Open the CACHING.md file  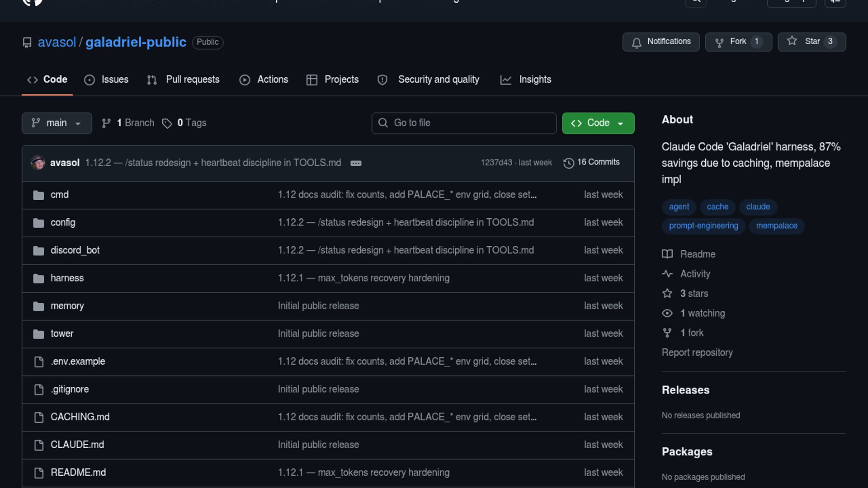pyautogui.click(x=80, y=417)
